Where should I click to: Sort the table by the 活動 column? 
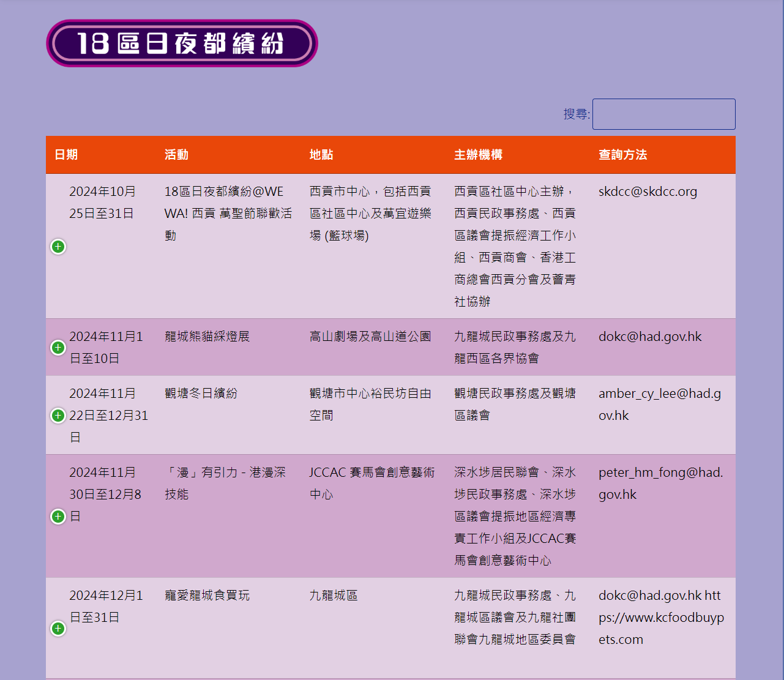click(x=176, y=155)
